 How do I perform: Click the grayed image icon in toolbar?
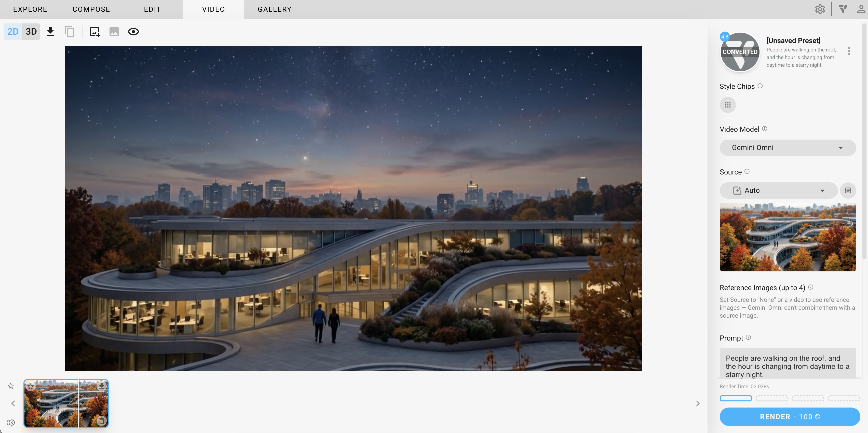(114, 32)
